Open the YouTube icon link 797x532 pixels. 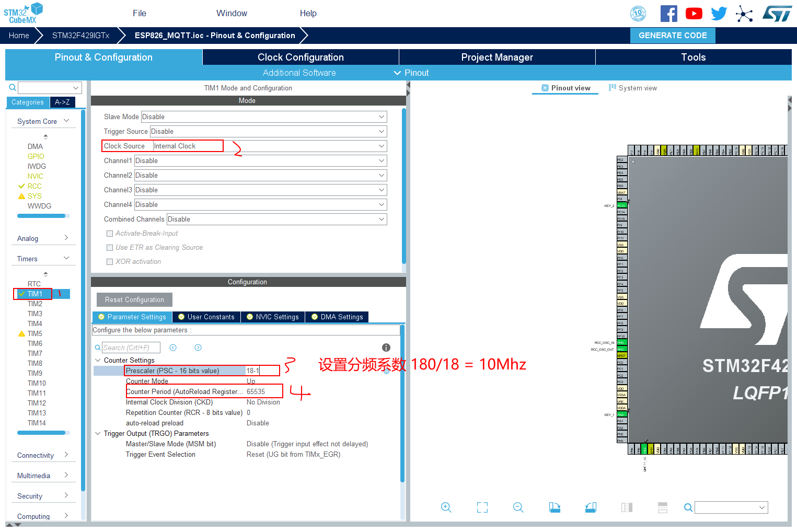click(694, 14)
